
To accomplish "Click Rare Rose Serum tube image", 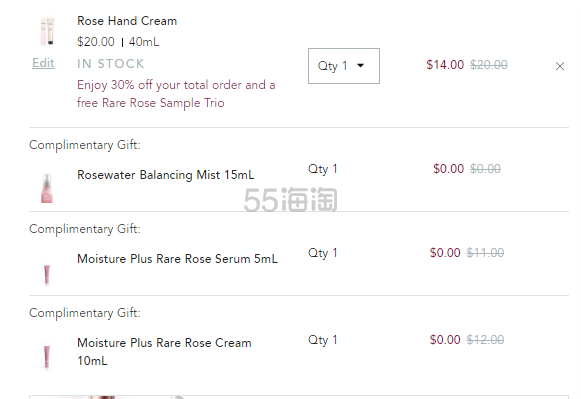I will click(x=47, y=275).
